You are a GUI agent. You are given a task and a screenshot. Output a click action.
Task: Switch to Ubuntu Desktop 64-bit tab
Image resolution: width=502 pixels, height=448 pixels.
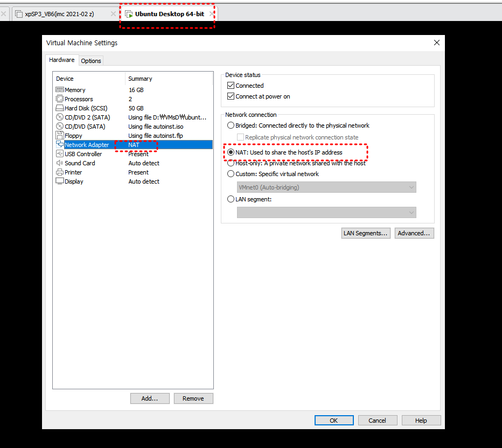pyautogui.click(x=169, y=14)
